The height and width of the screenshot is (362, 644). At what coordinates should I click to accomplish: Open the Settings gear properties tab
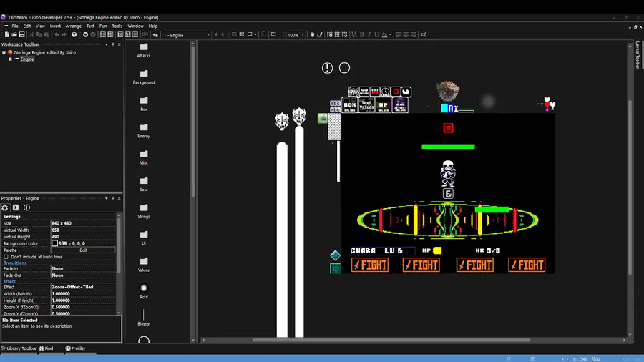coord(5,207)
